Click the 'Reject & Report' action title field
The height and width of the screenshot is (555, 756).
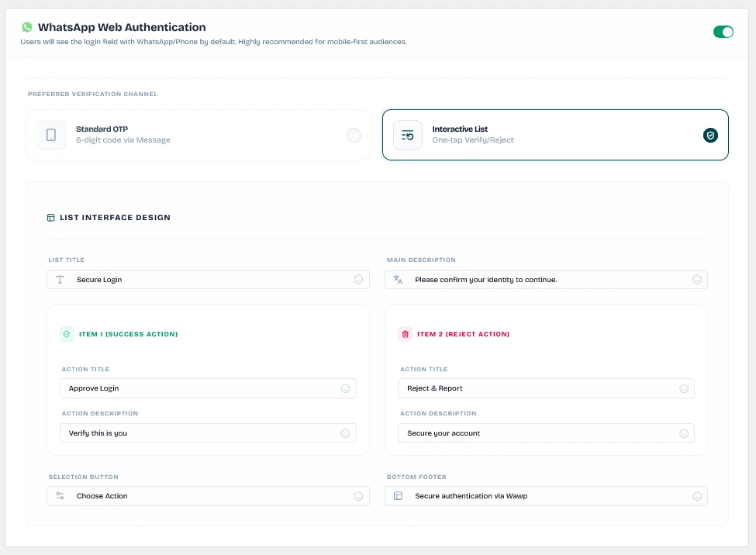pos(546,388)
